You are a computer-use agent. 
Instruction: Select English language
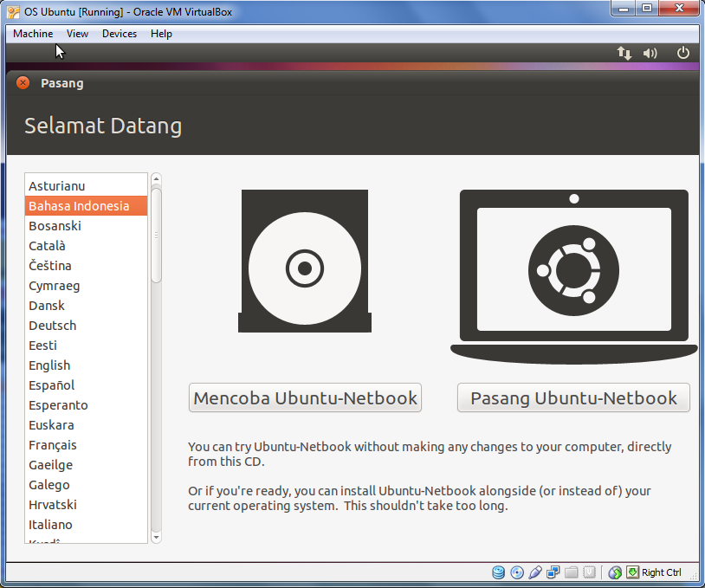[x=86, y=365]
